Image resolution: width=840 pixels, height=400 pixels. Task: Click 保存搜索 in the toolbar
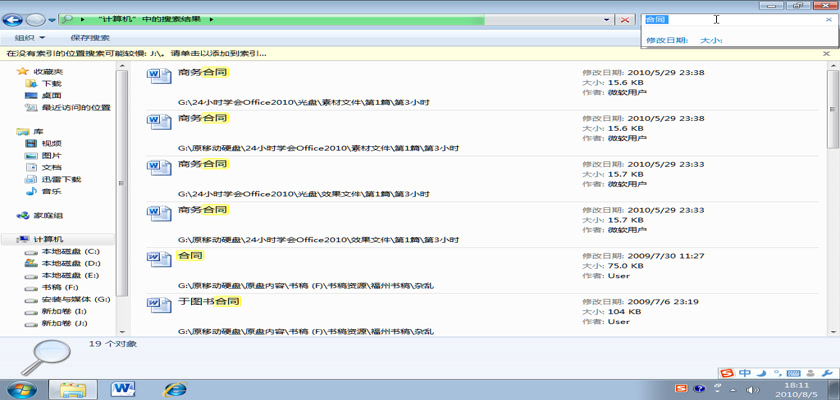(x=90, y=38)
